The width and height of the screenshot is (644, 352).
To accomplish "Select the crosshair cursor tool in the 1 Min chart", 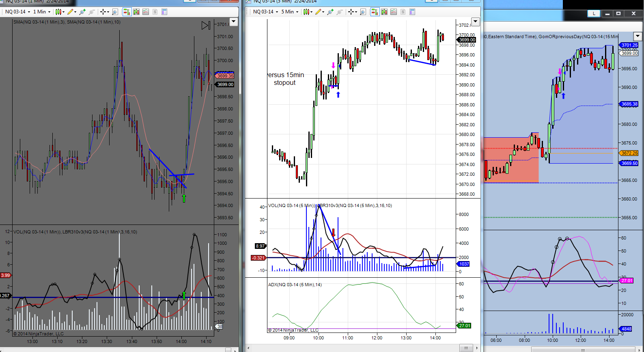I will click(x=103, y=12).
